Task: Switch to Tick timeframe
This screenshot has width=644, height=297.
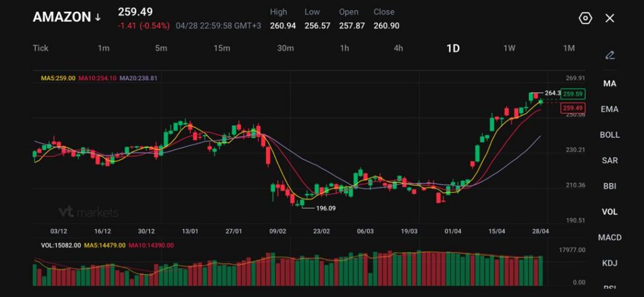Action: click(x=40, y=48)
